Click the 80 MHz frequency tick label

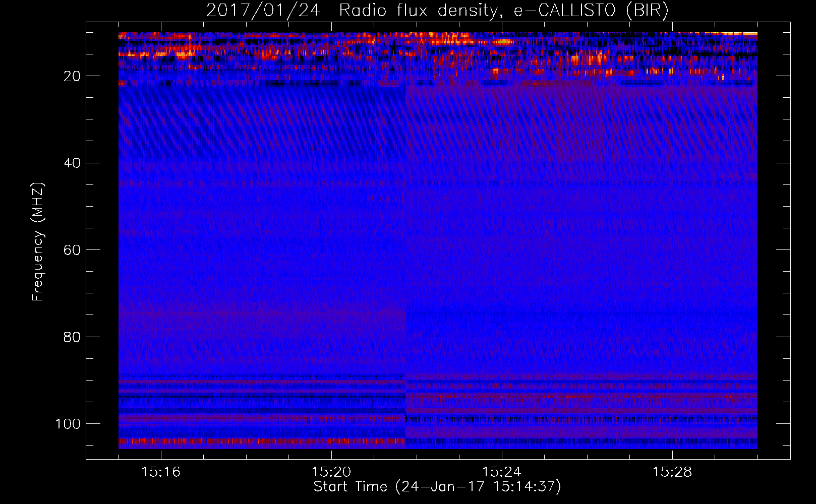tap(72, 337)
